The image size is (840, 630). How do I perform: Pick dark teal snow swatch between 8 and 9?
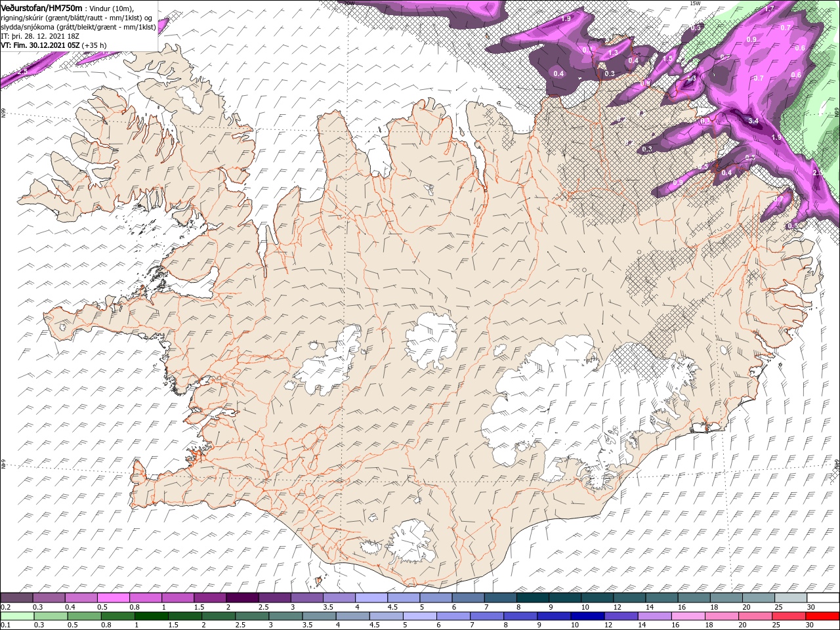click(x=533, y=598)
